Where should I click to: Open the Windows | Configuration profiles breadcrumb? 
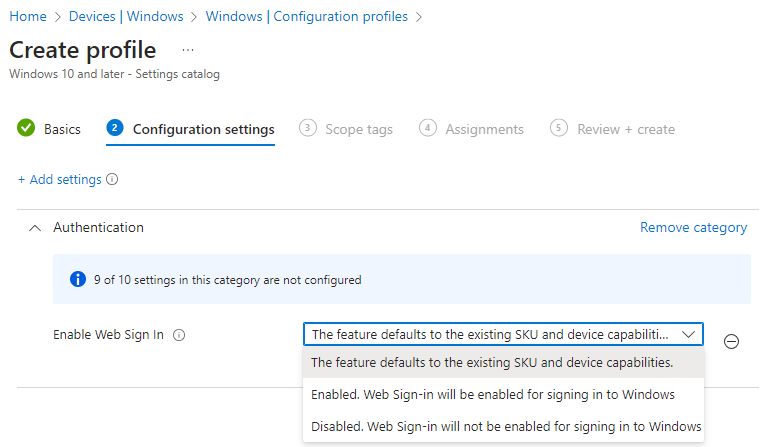pyautogui.click(x=306, y=16)
